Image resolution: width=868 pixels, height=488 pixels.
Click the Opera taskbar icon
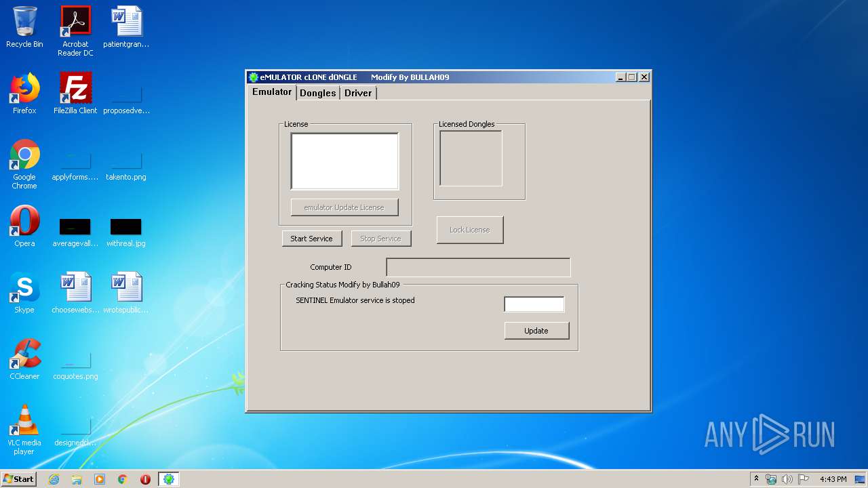[x=145, y=479]
